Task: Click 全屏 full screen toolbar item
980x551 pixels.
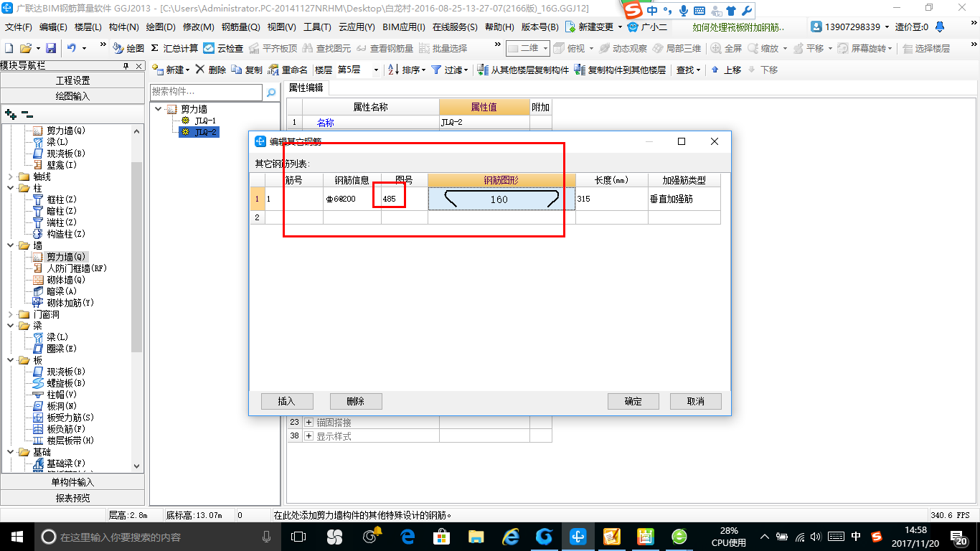Action: [726, 48]
